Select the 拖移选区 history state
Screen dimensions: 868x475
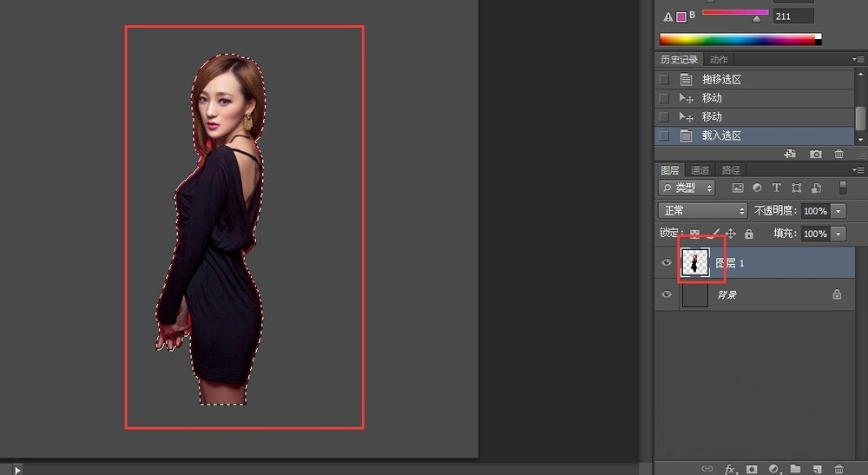click(754, 80)
